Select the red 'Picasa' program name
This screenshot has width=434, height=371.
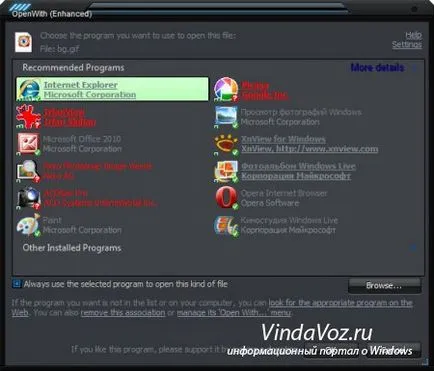[x=255, y=85]
